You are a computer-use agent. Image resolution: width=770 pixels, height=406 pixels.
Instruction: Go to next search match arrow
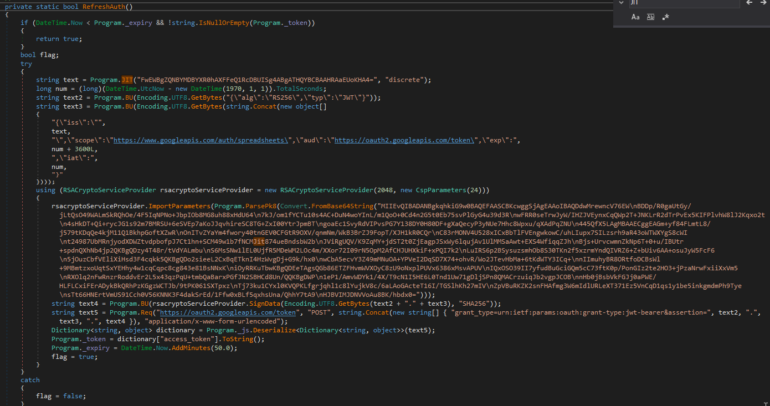(764, 2)
